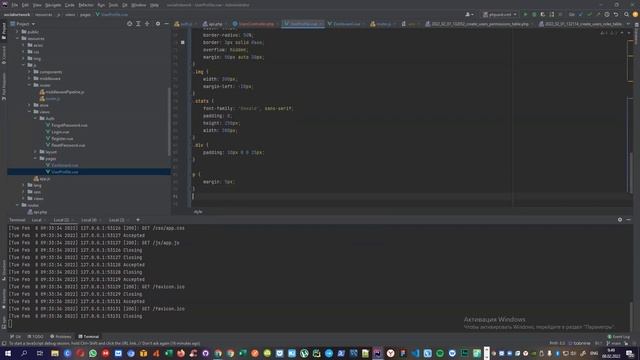Toggle Project tool window on left stripe
The width and height of the screenshot is (640, 360).
click(x=4, y=31)
